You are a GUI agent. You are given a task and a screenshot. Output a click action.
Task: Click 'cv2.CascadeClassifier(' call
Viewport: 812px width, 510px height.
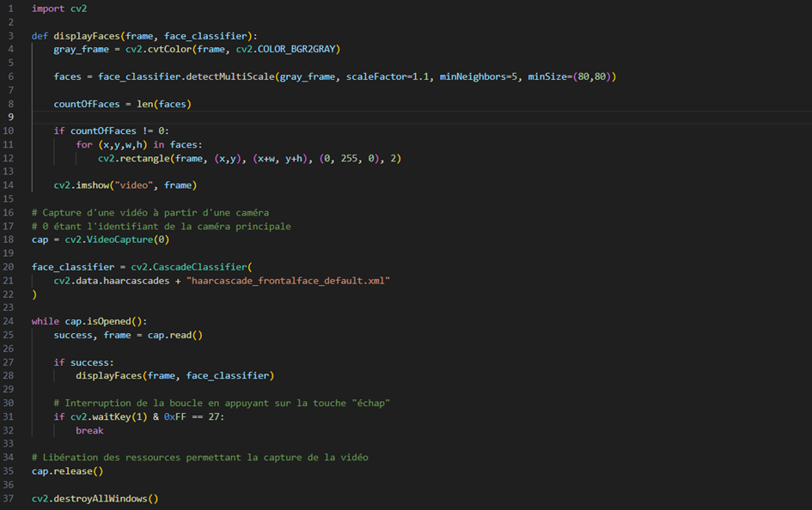pos(192,267)
